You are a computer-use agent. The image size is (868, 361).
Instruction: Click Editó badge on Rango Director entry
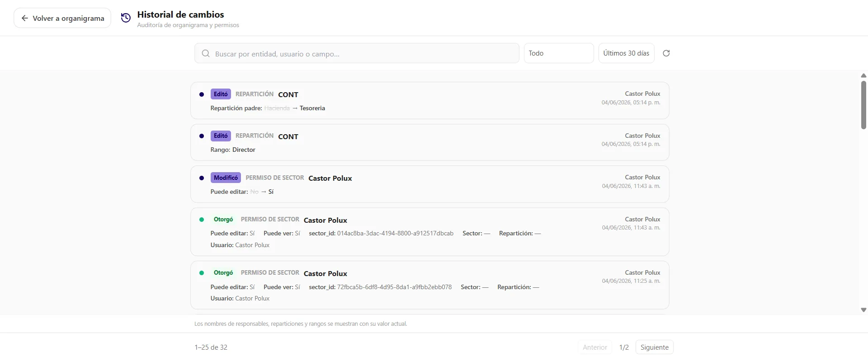coord(221,136)
